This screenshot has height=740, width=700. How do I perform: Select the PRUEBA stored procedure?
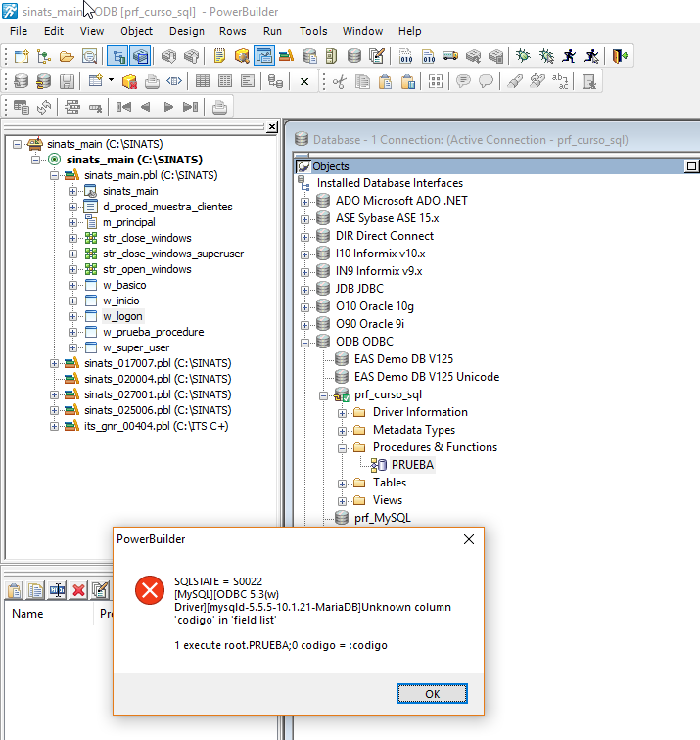412,465
